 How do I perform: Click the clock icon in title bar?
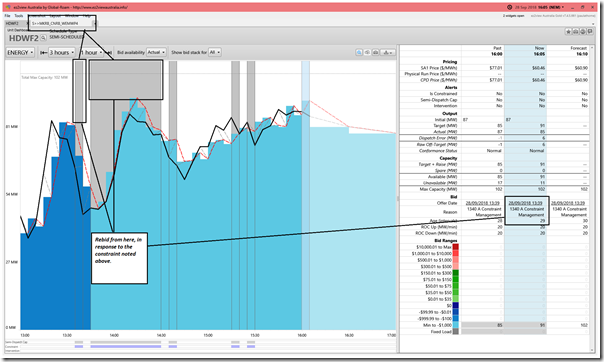[x=509, y=7]
